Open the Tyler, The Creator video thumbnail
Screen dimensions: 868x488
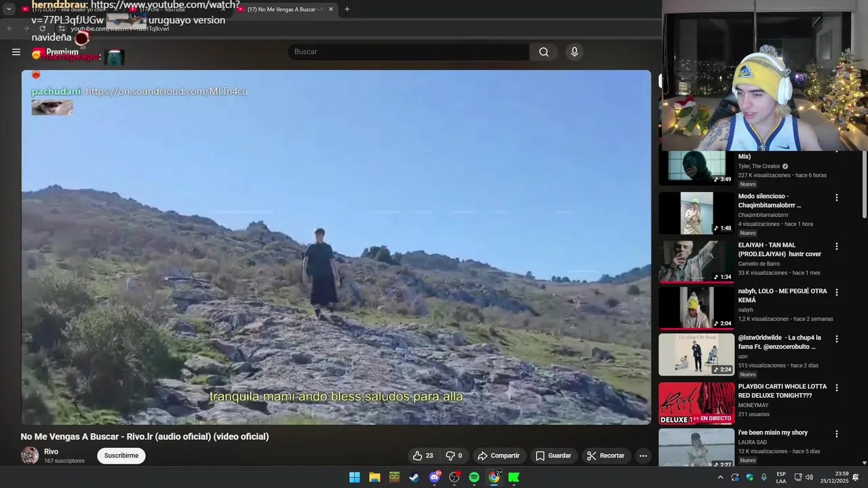click(x=696, y=167)
